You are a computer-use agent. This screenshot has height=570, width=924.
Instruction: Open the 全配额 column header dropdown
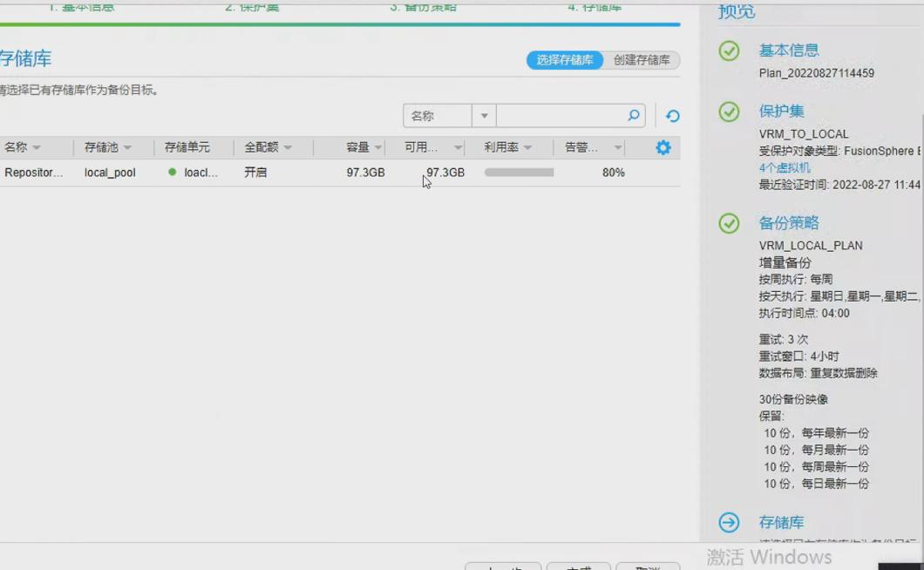[x=288, y=148]
